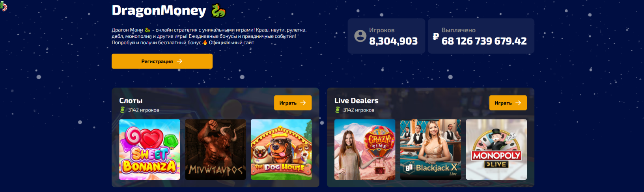Open the Monopoly Live game thumbnail
This screenshot has width=644, height=192.
tap(497, 149)
